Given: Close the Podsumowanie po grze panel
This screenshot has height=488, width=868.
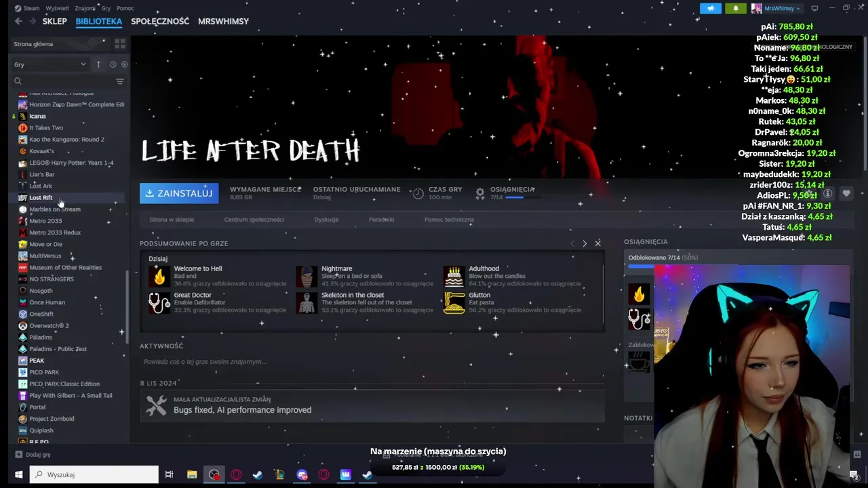Looking at the screenshot, I should 597,243.
